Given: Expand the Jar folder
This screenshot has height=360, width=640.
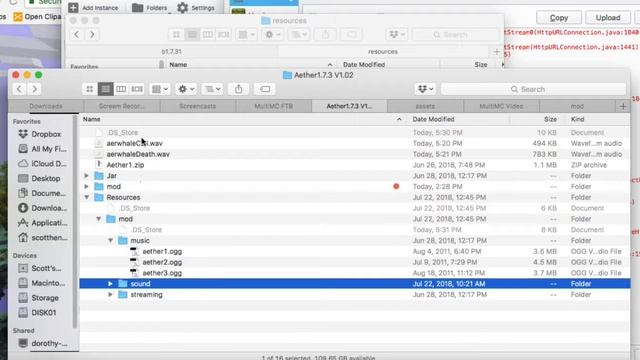Looking at the screenshot, I should [87, 176].
